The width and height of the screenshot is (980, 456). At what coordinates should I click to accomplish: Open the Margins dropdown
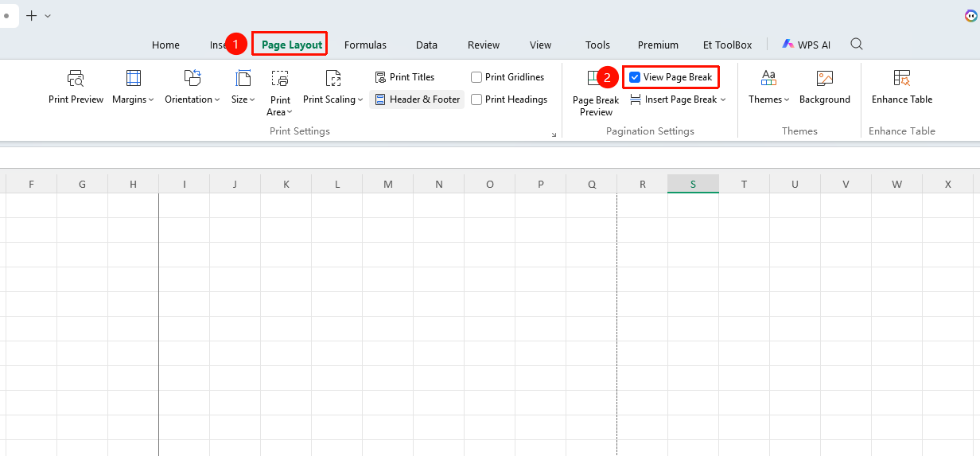click(133, 88)
